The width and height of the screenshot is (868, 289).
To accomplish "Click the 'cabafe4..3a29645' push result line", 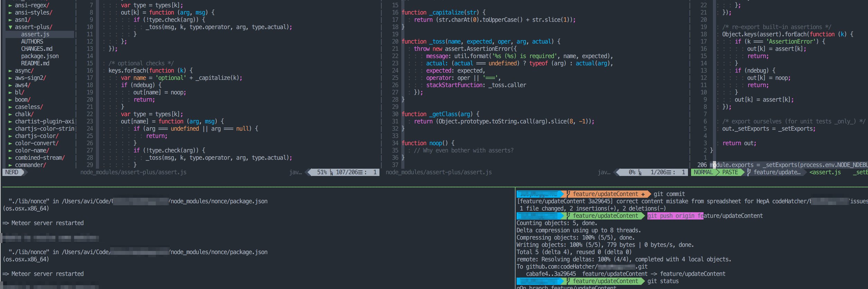I will pos(626,274).
